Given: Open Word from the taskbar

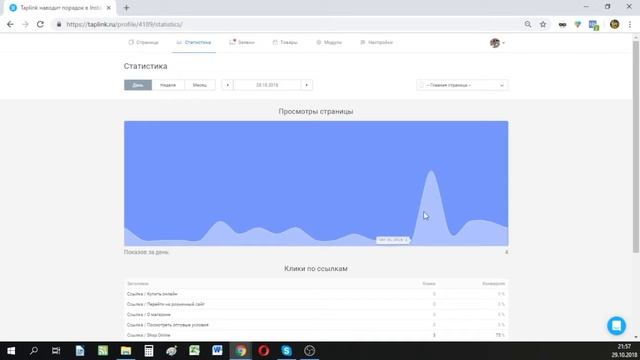Looking at the screenshot, I should pyautogui.click(x=217, y=351).
